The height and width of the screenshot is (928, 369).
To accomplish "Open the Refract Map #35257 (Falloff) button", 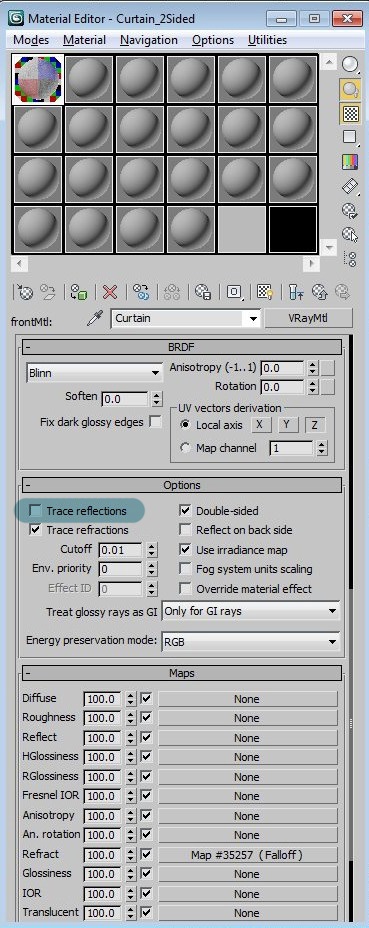I will [247, 855].
